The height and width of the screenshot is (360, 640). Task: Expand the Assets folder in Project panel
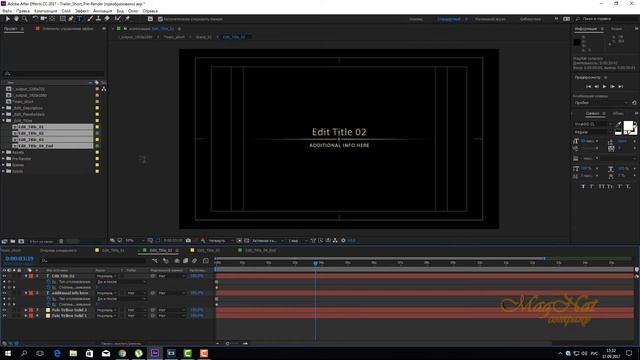coord(4,152)
